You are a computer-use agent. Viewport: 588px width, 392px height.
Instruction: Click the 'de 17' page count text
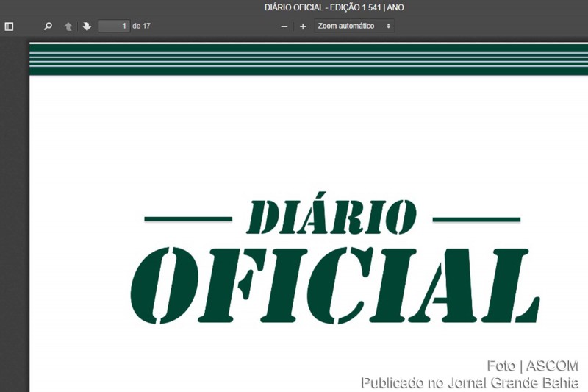[x=141, y=26]
